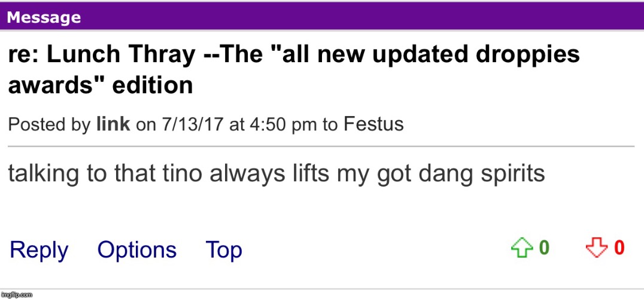Open the Options link

[136, 250]
